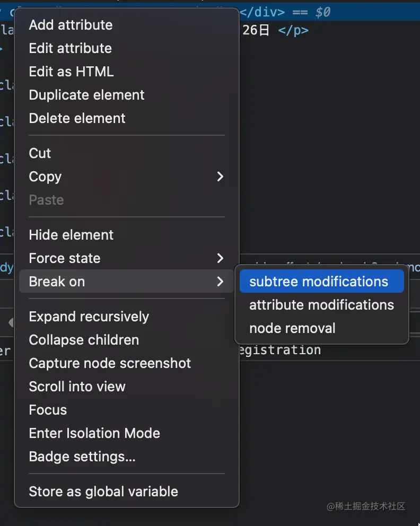Choose Delete element
The image size is (420, 526).
77,118
